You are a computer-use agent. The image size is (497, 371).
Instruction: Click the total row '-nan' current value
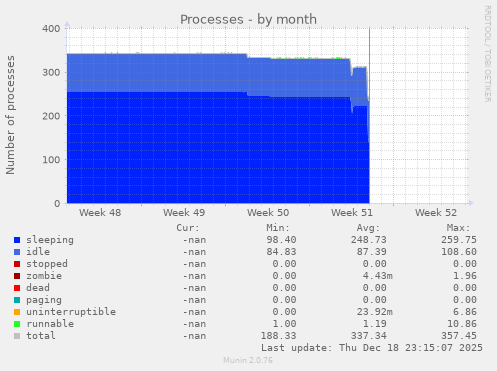click(x=194, y=336)
